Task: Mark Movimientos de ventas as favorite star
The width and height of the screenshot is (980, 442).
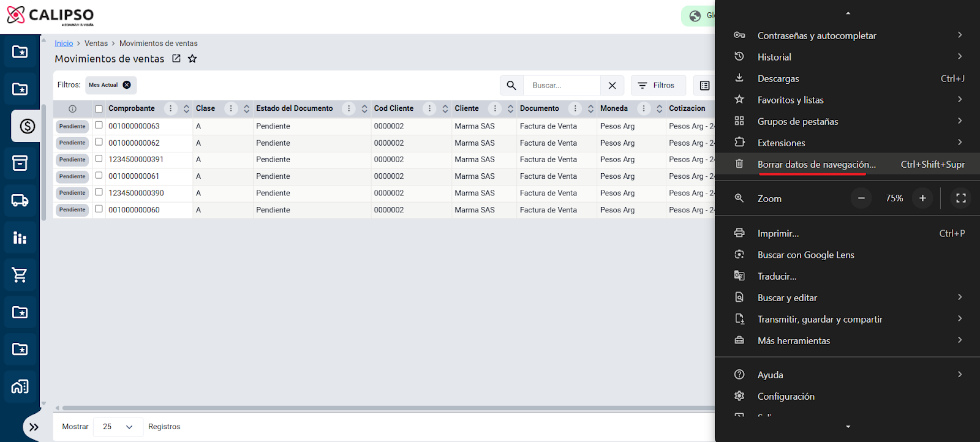Action: click(192, 59)
